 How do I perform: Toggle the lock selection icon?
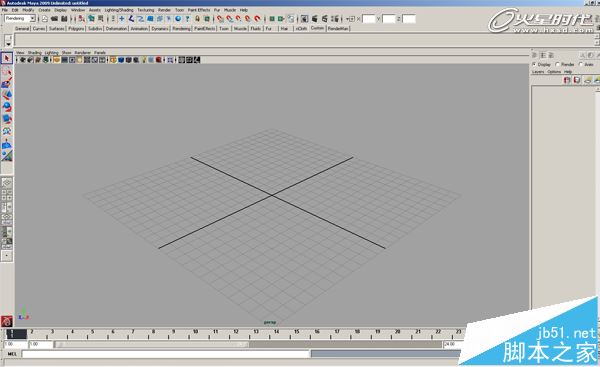[x=197, y=18]
